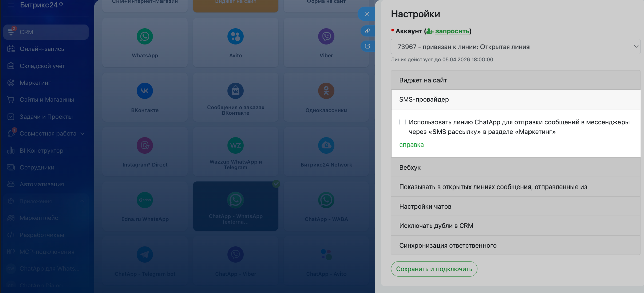Viewport: 644px width, 293px height.
Task: Expand the Совместная работа sidebar menu
Action: pos(82,134)
